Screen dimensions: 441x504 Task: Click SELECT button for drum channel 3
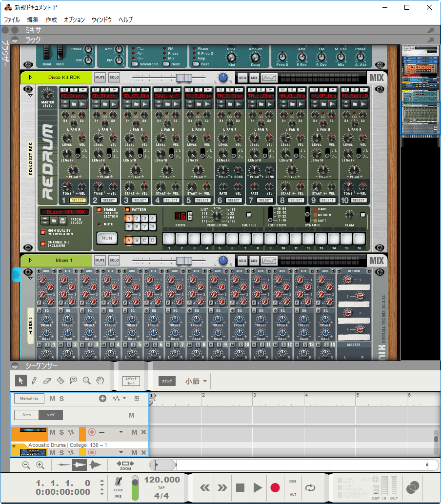pyautogui.click(x=140, y=200)
